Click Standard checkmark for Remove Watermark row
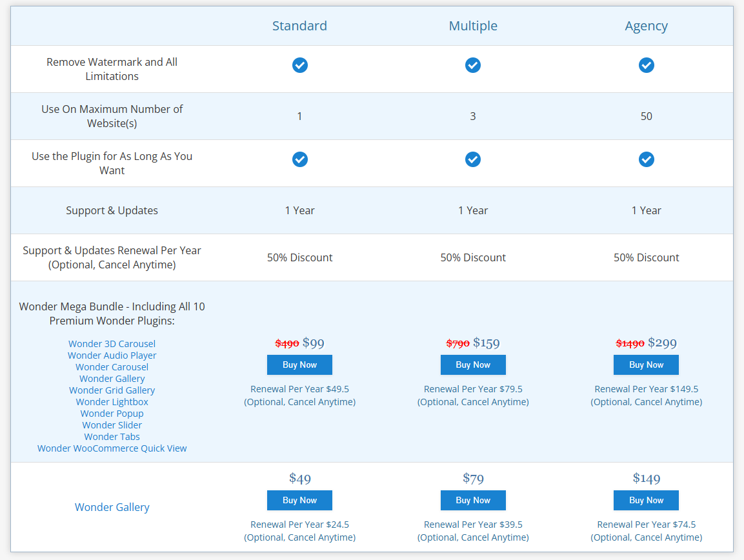The image size is (744, 560). [300, 65]
